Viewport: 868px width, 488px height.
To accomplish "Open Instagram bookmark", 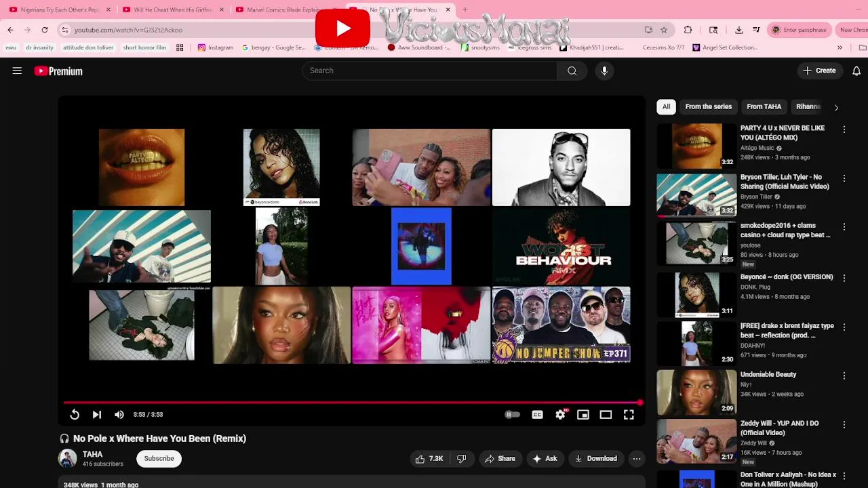I will click(x=216, y=47).
